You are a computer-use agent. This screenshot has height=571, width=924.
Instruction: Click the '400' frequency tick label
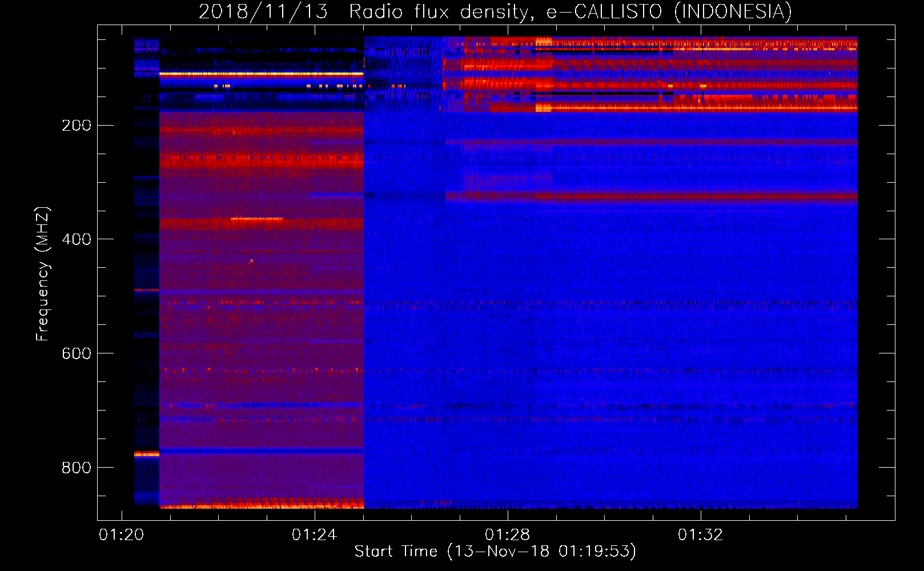(77, 239)
